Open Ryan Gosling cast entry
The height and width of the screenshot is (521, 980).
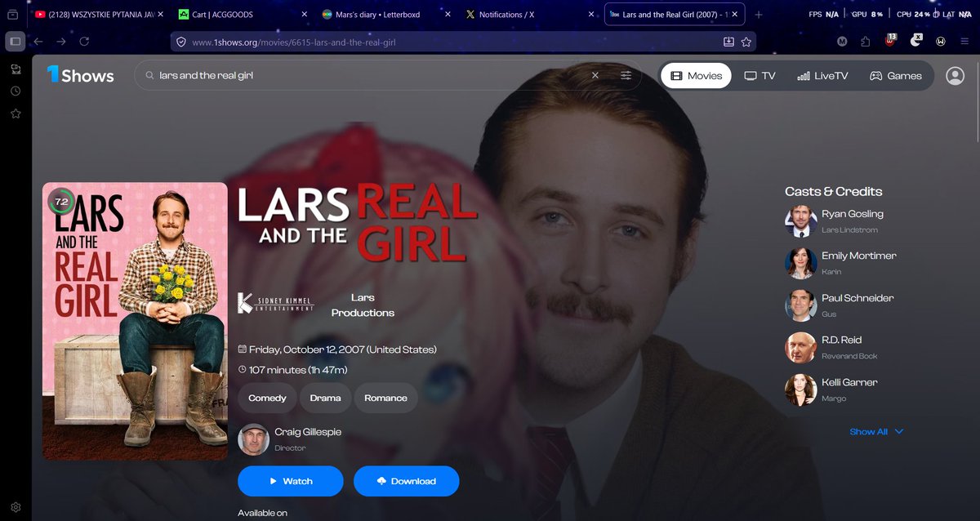pos(835,220)
